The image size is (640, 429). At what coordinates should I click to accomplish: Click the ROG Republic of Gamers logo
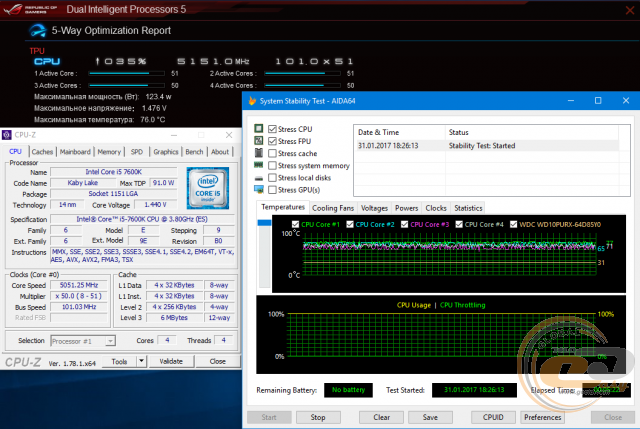tap(30, 9)
